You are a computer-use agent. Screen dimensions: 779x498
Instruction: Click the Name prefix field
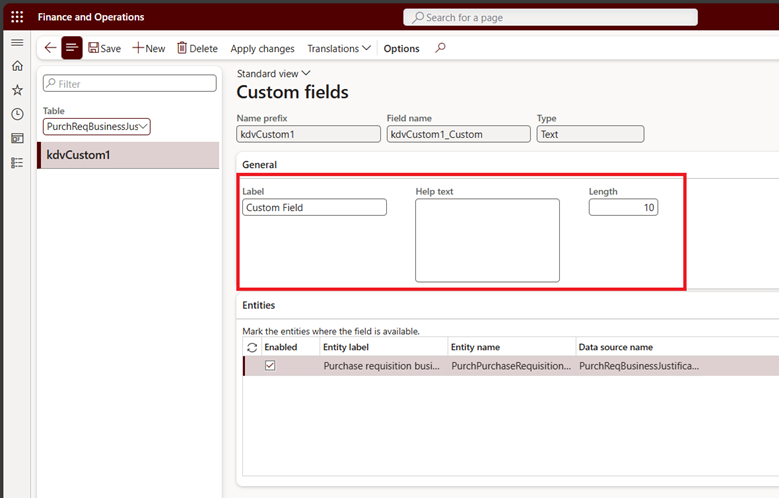(x=309, y=134)
